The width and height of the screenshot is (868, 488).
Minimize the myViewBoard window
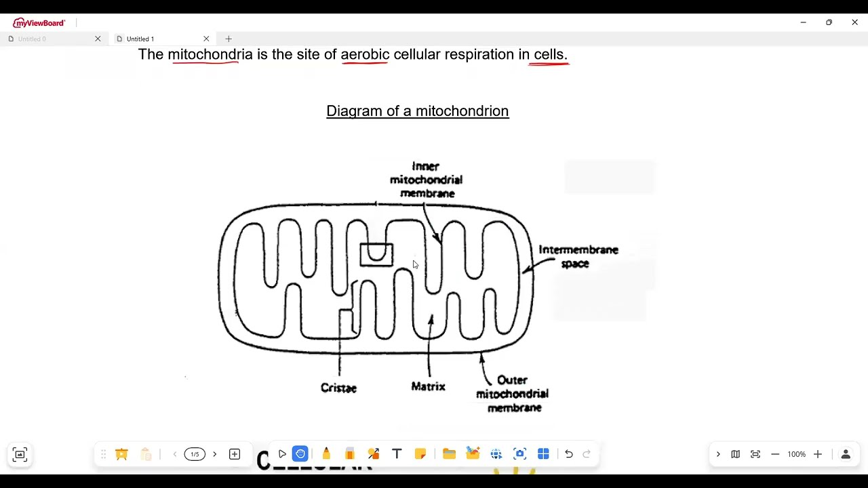803,22
